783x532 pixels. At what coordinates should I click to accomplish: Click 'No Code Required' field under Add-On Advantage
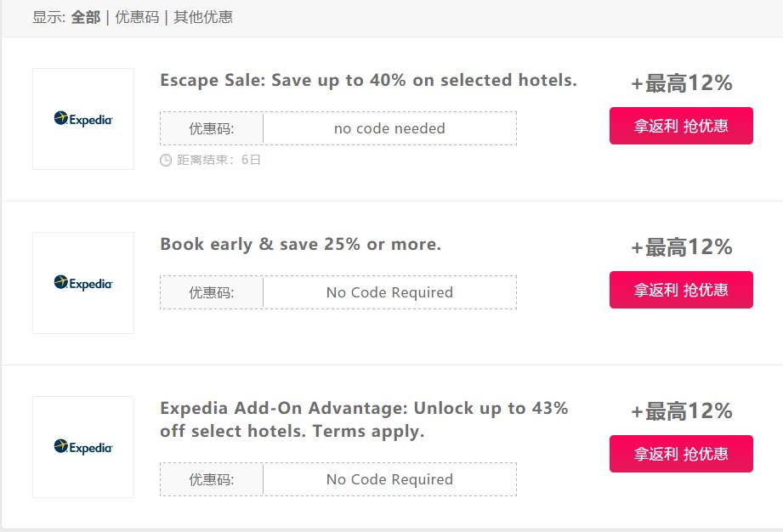389,479
